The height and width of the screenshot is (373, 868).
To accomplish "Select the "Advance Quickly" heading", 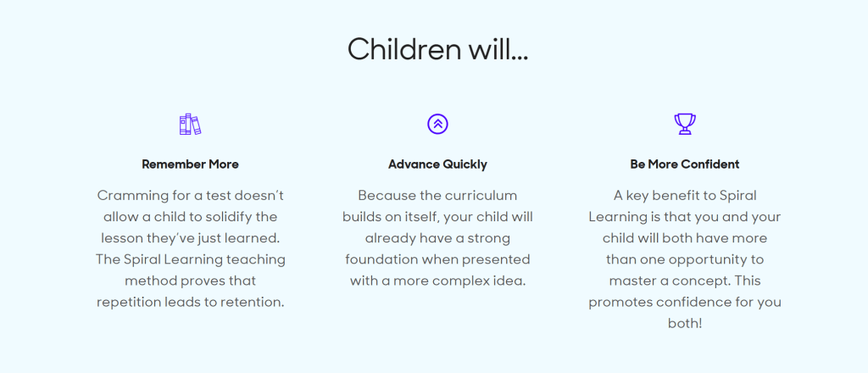I will pos(437,164).
